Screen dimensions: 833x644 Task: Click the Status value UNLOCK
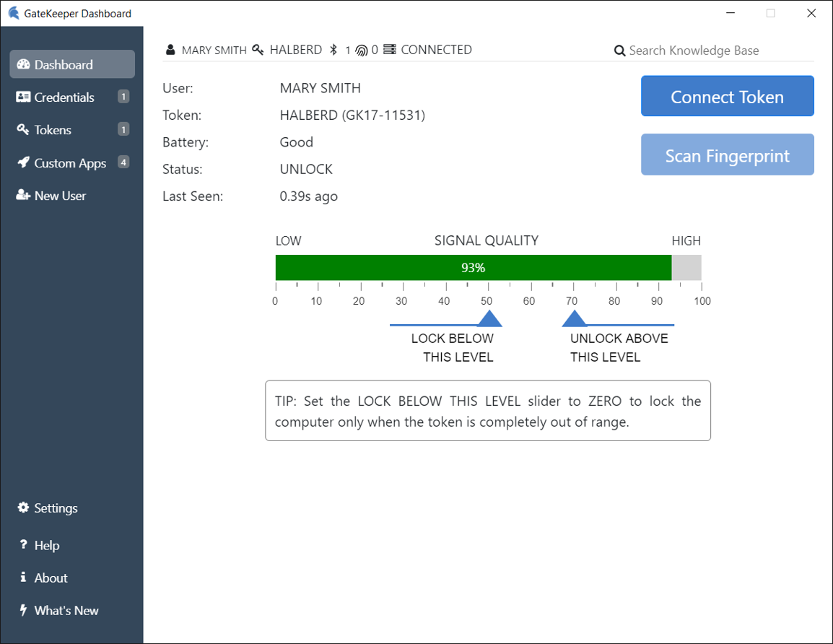306,170
